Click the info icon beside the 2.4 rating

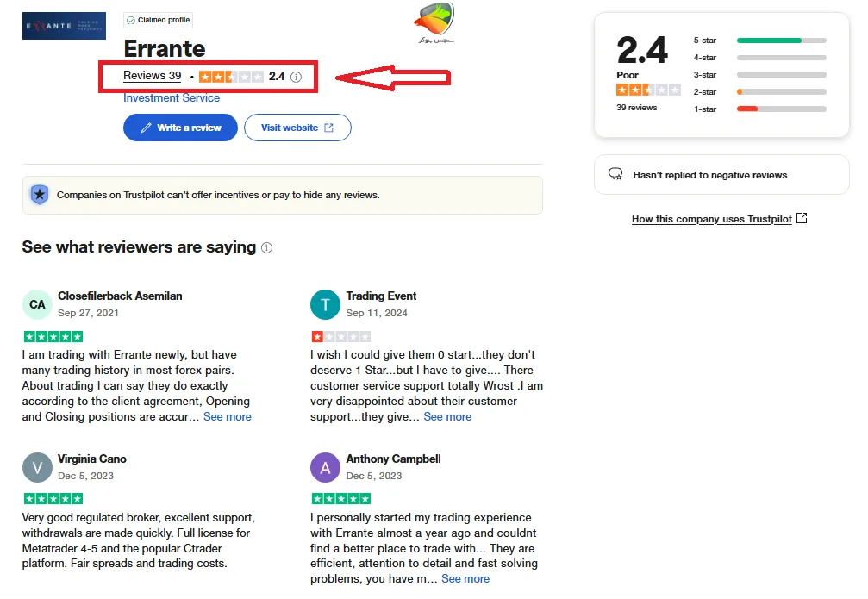[296, 77]
